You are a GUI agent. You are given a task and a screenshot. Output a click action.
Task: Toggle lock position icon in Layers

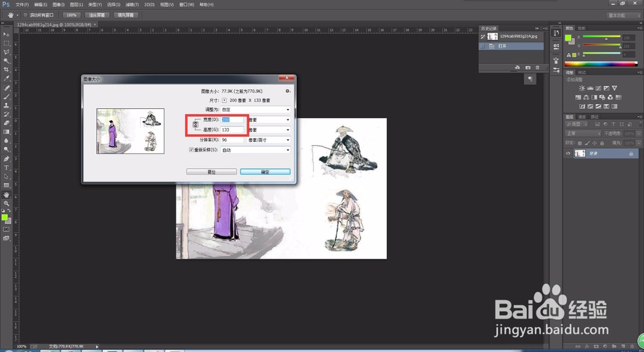pos(594,143)
